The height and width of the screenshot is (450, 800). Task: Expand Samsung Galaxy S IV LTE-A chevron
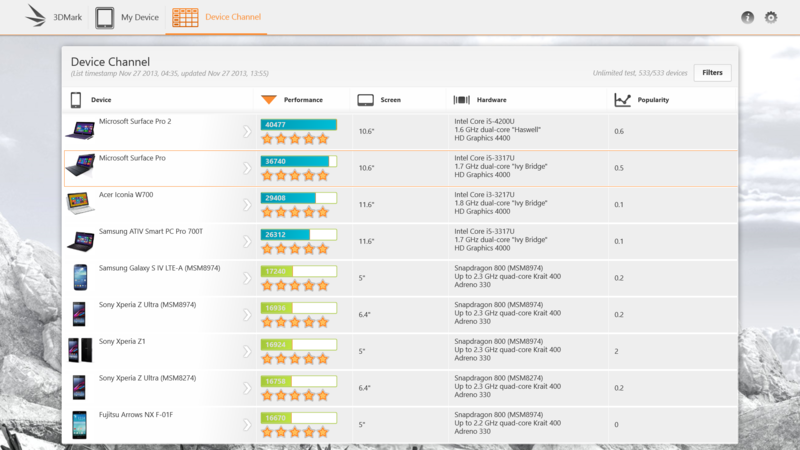(x=247, y=279)
